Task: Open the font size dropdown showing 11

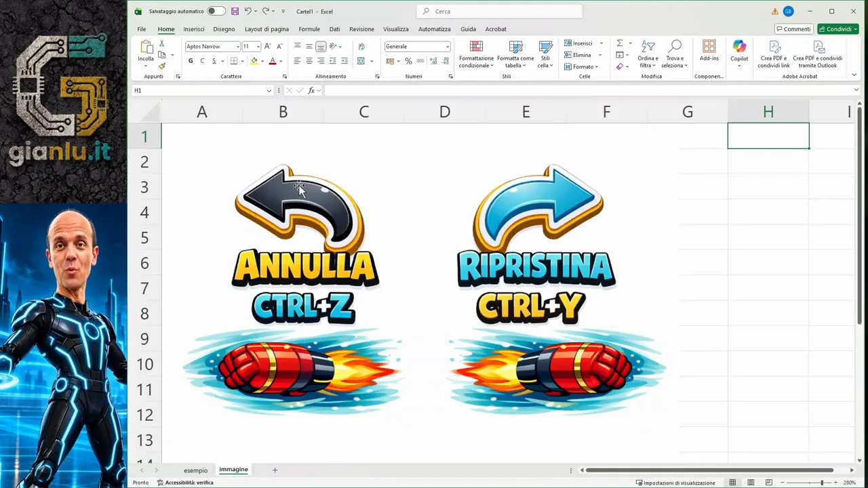Action: click(258, 47)
